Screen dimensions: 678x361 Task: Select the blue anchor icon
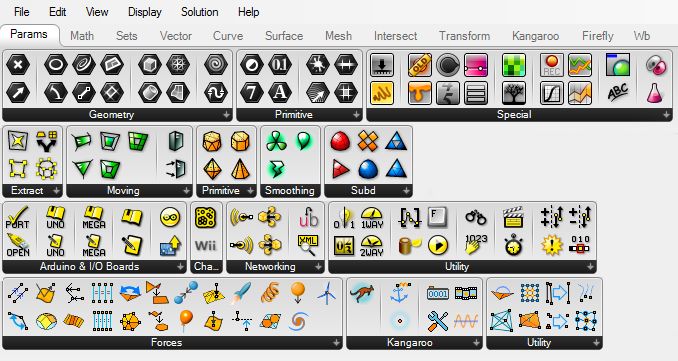400,293
